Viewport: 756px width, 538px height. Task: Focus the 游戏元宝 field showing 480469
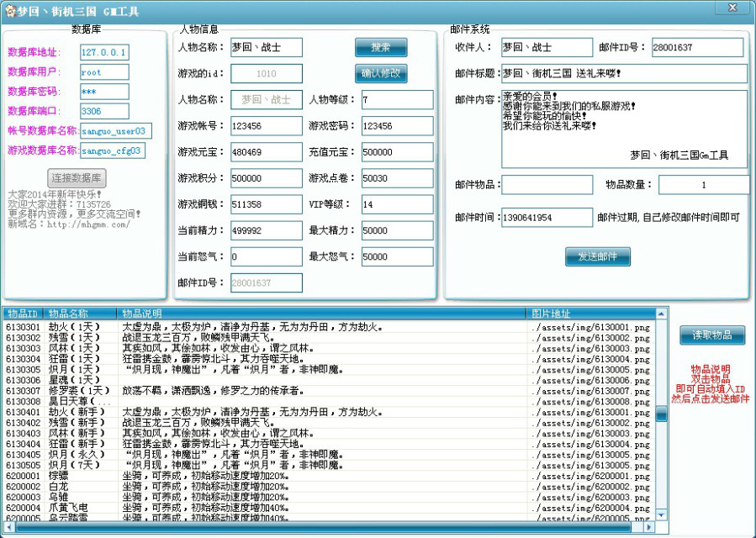267,152
